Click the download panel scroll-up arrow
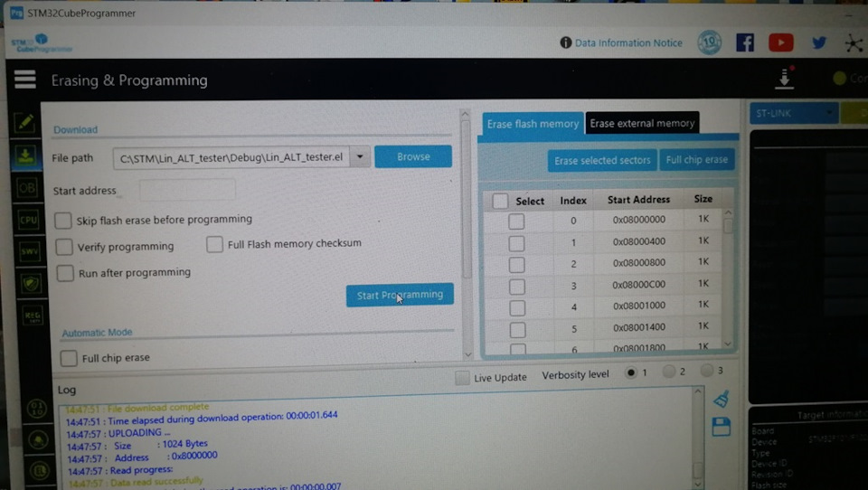The image size is (868, 490). pyautogui.click(x=465, y=114)
